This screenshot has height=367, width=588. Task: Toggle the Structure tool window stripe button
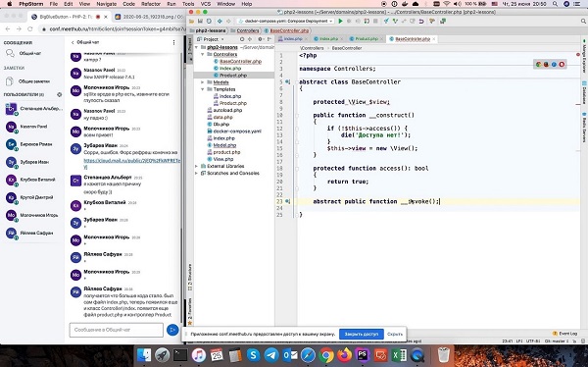point(190,278)
